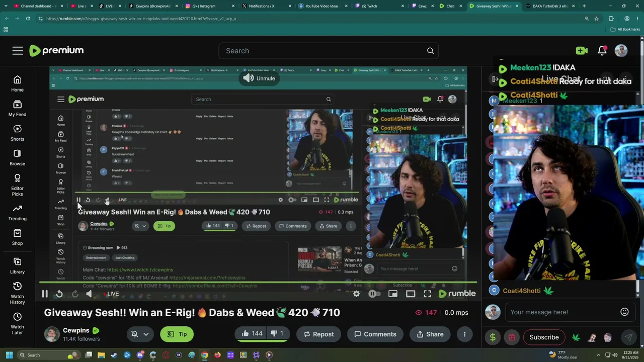The height and width of the screenshot is (362, 644).
Task: Toggle the player autoplay switch
Action: pos(374,294)
